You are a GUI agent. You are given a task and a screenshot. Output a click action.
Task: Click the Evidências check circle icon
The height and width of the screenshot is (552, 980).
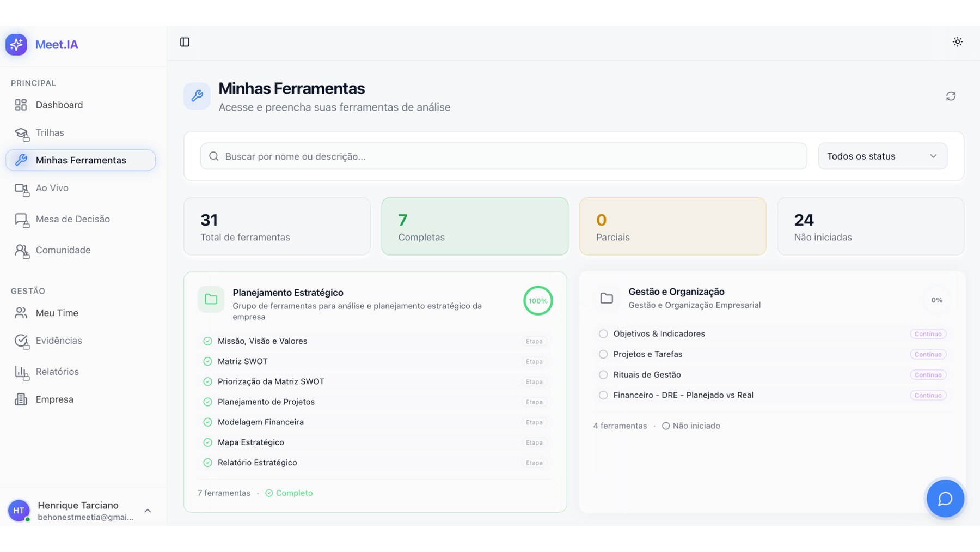click(21, 341)
